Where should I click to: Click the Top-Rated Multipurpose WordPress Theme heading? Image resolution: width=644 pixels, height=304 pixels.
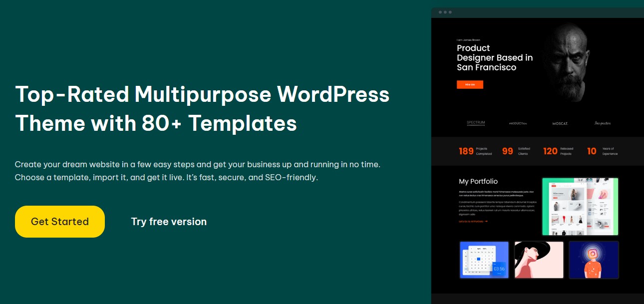click(x=202, y=108)
